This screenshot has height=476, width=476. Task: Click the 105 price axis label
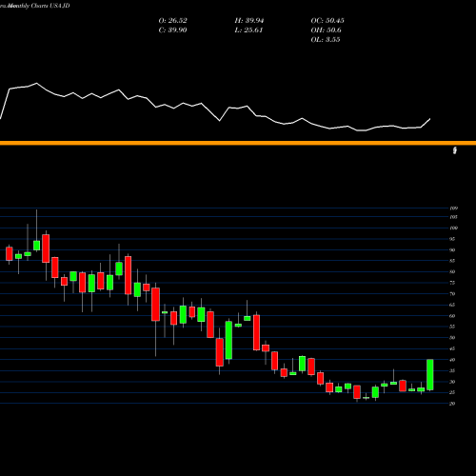[453, 217]
